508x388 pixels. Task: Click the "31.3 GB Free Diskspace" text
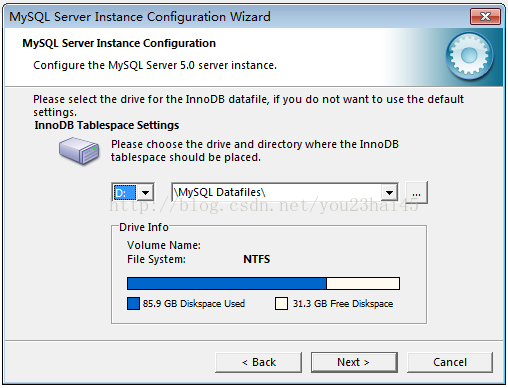pyautogui.click(x=343, y=304)
